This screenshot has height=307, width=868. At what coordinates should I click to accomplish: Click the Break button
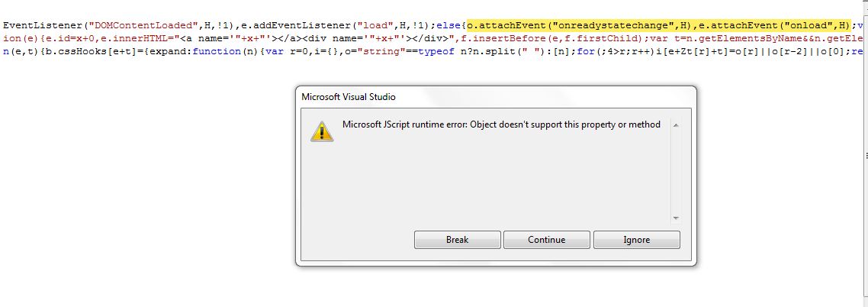tap(457, 240)
